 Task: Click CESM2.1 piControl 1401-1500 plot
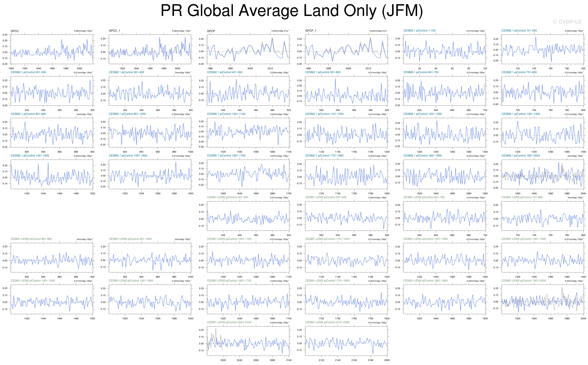coord(52,174)
